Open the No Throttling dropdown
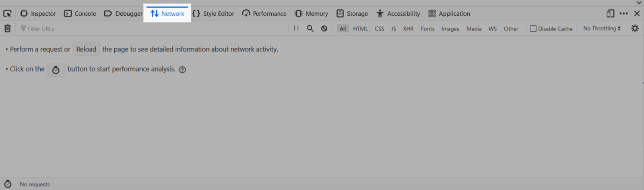 click(x=602, y=29)
